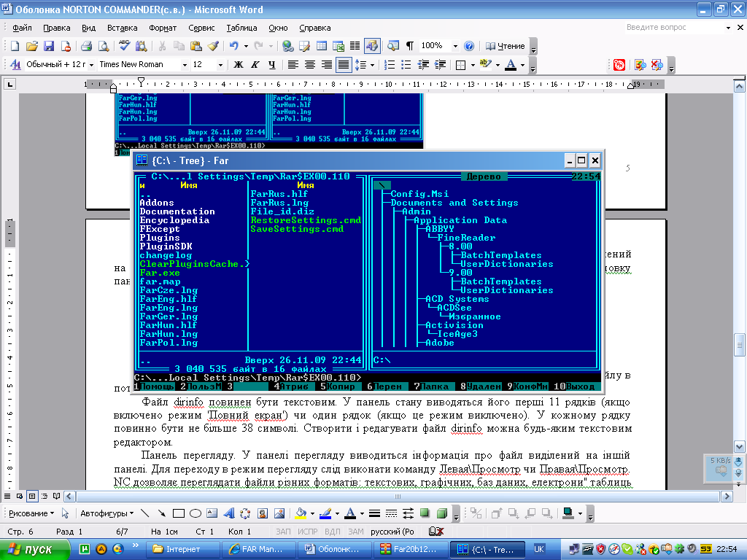Screen dimensions: 747x560
Task: Set justified paragraph alignment
Action: (x=344, y=65)
